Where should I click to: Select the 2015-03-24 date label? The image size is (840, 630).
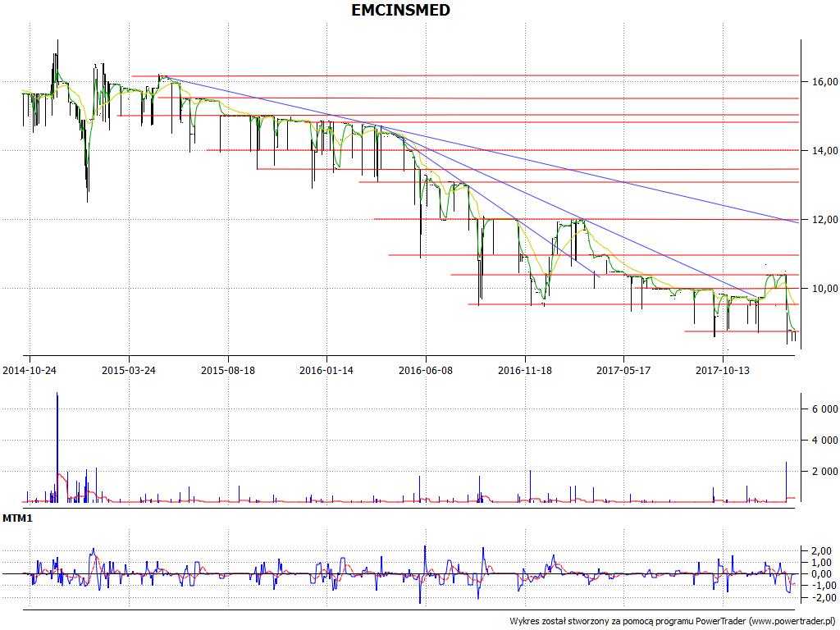(x=129, y=370)
